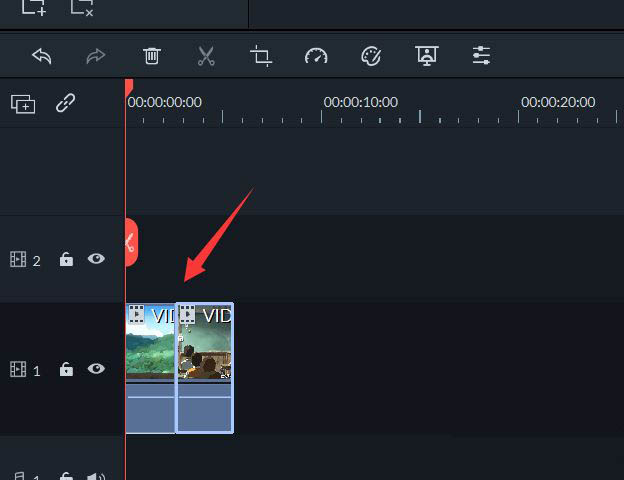
Task: Open the Speed gauge control
Action: pyautogui.click(x=316, y=56)
